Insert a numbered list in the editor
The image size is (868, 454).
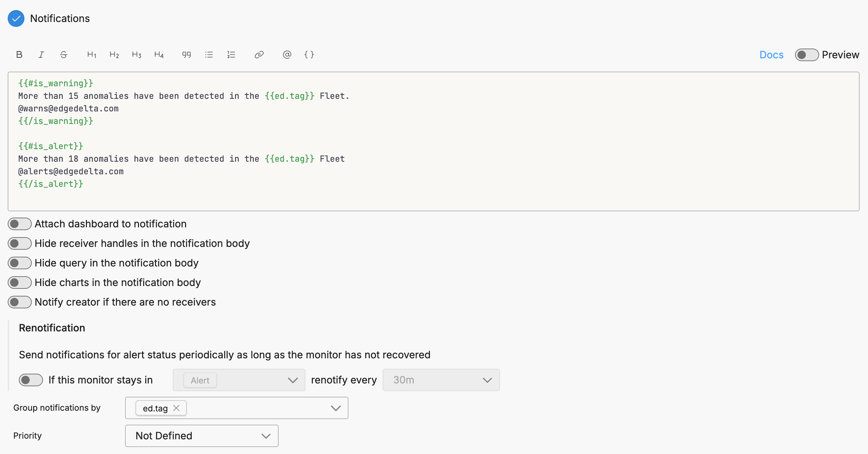pyautogui.click(x=231, y=54)
